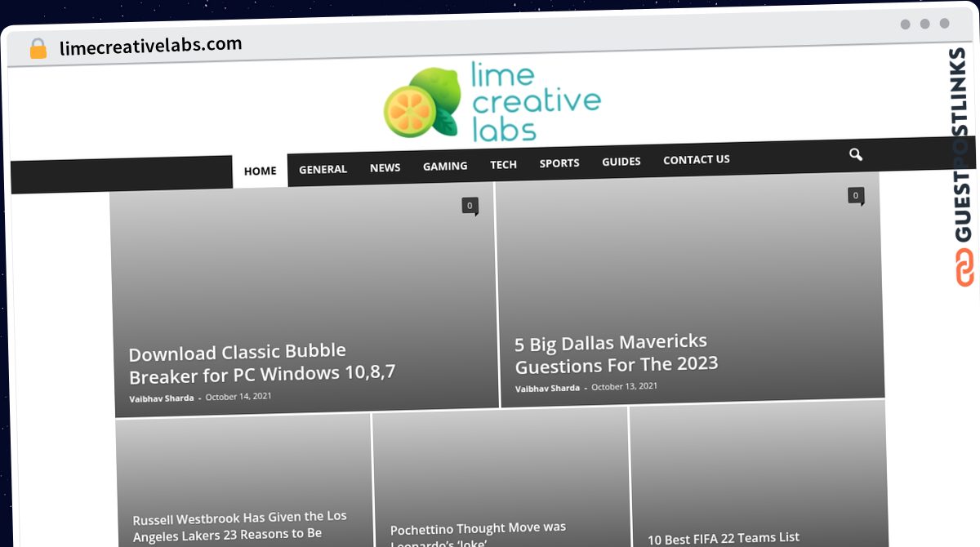
Task: Click author Vaibhav Sharda under Bubble Breaker
Action: [x=162, y=398]
